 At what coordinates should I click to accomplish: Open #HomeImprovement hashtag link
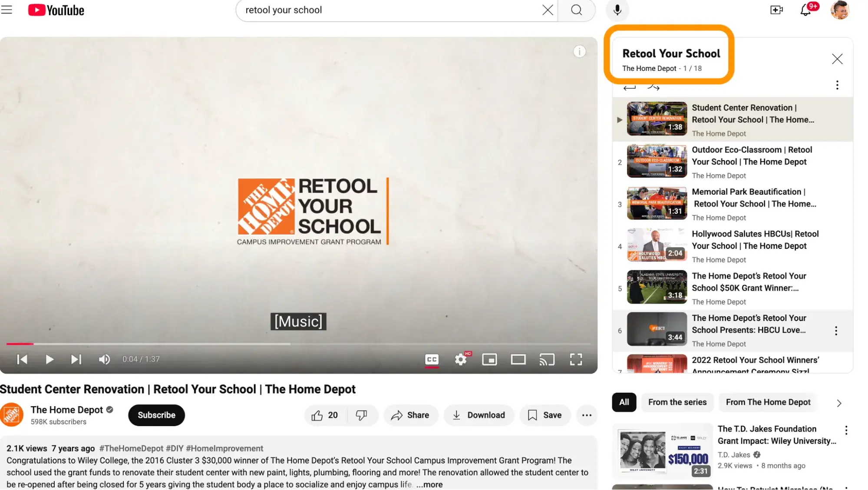pyautogui.click(x=224, y=448)
